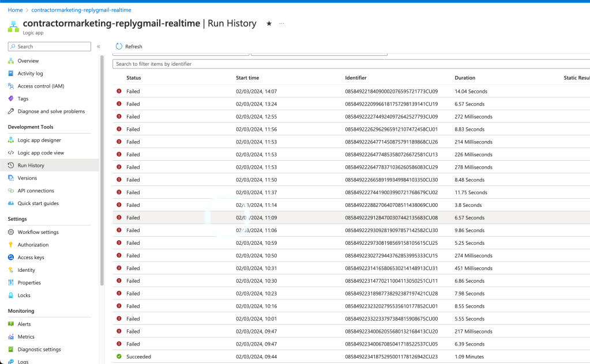Viewport: 590px width, 364px height.
Task: Click API connections icon
Action: coord(11,191)
